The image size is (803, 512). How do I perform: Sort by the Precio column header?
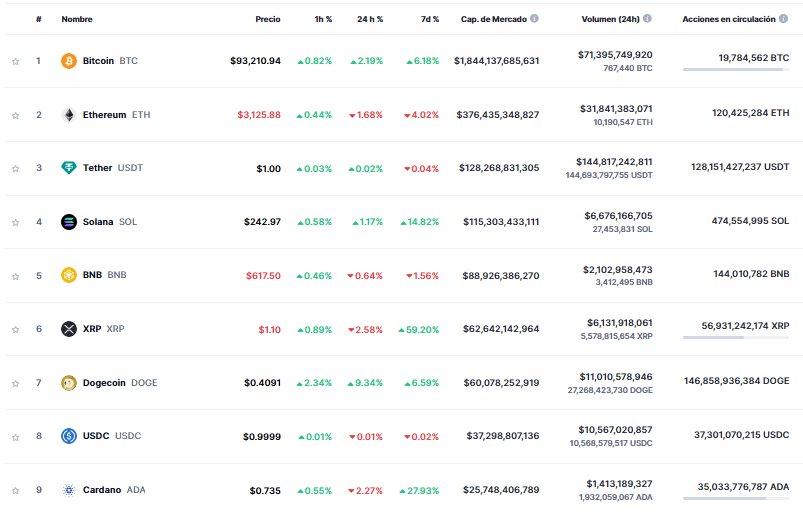pos(268,19)
